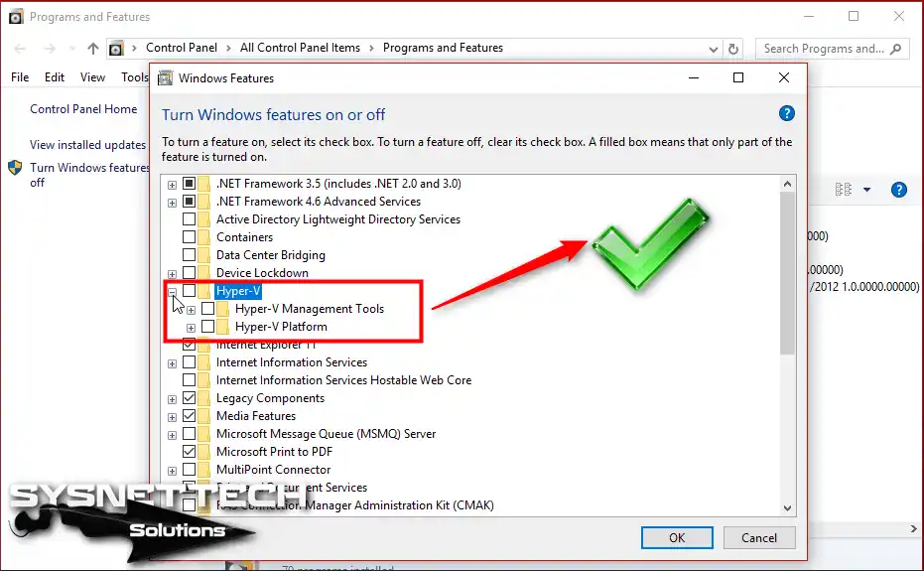Expand .NET Framework 3.5 node
The image size is (924, 571).
[172, 185]
